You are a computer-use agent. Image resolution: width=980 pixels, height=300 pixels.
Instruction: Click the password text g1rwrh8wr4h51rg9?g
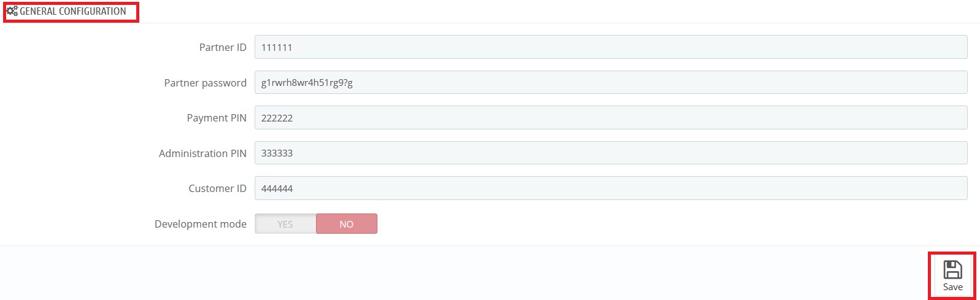click(307, 83)
